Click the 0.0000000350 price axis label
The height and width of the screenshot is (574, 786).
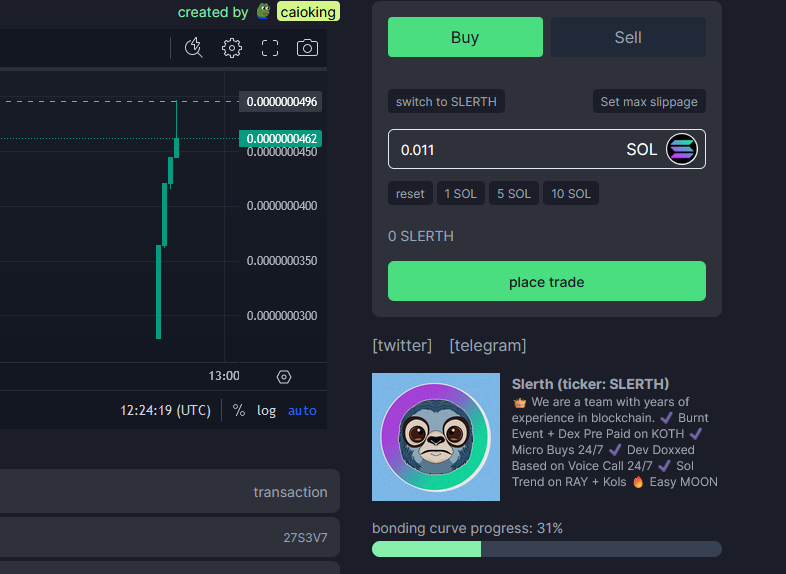click(282, 261)
